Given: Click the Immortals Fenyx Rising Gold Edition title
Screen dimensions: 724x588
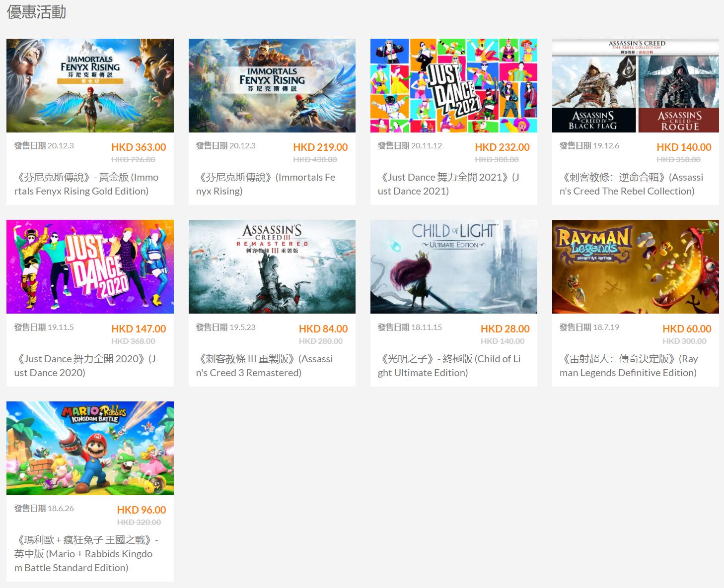Looking at the screenshot, I should point(86,184).
